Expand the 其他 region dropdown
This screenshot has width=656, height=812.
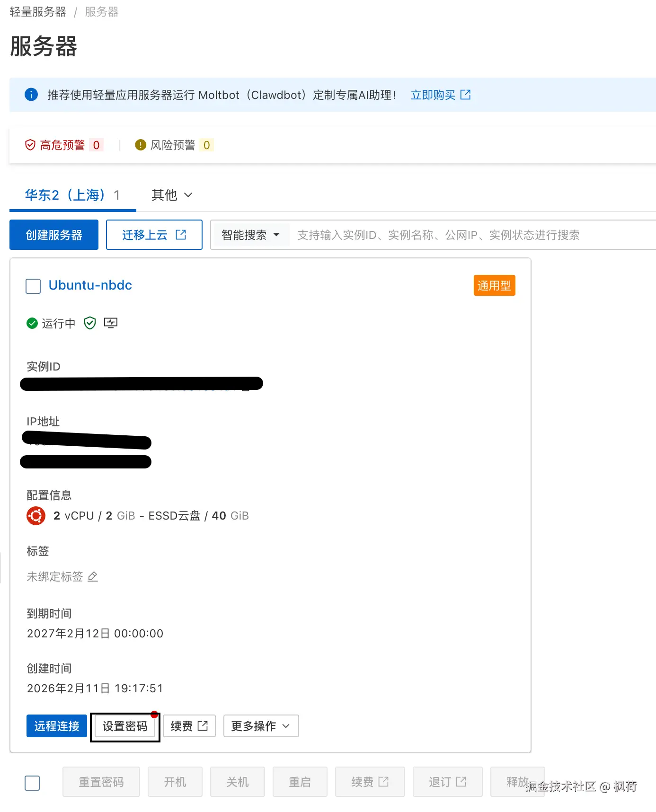(x=172, y=195)
